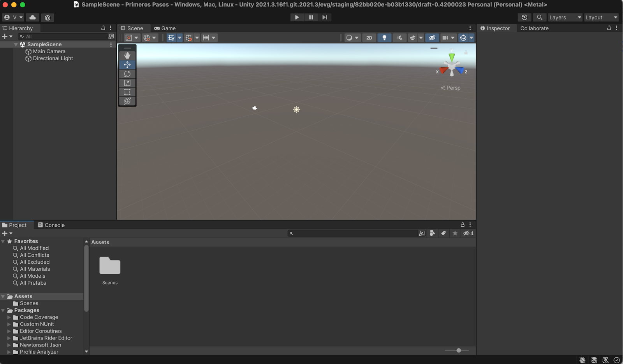Toggle scene lighting bulb
The width and height of the screenshot is (623, 364).
384,38
